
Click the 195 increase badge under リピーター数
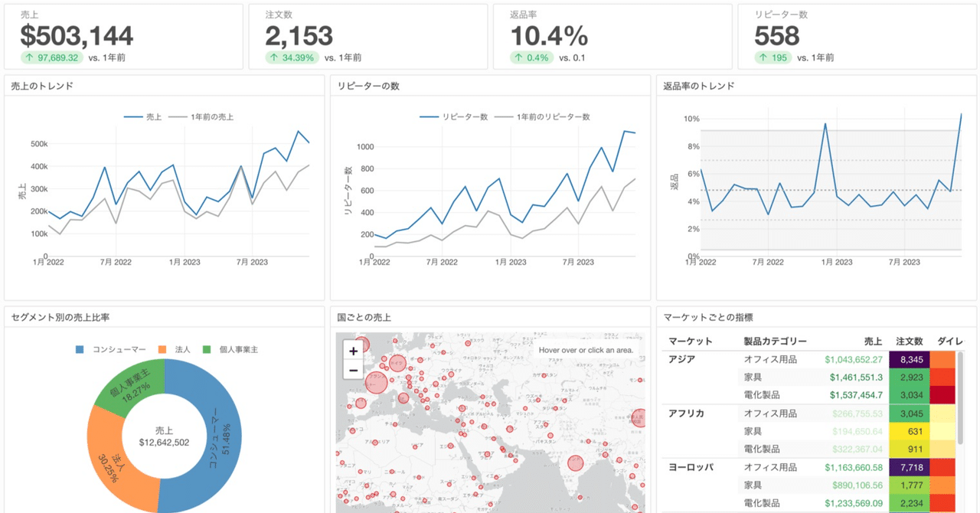click(x=773, y=57)
